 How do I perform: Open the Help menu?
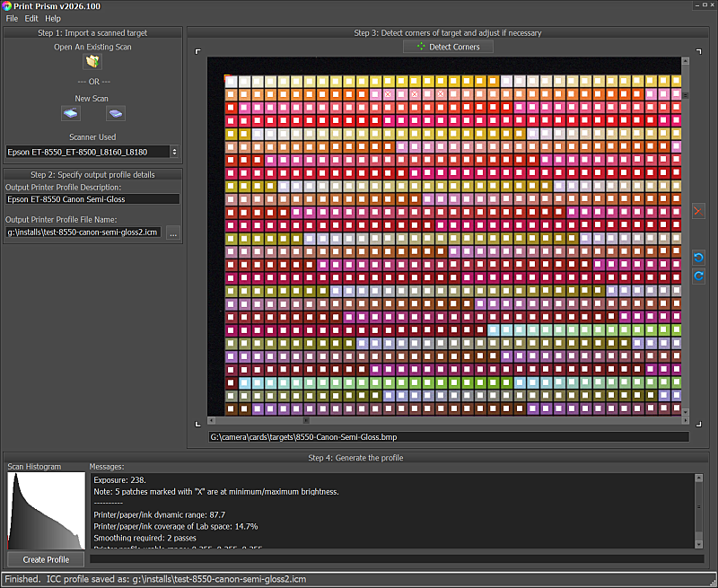(x=52, y=17)
